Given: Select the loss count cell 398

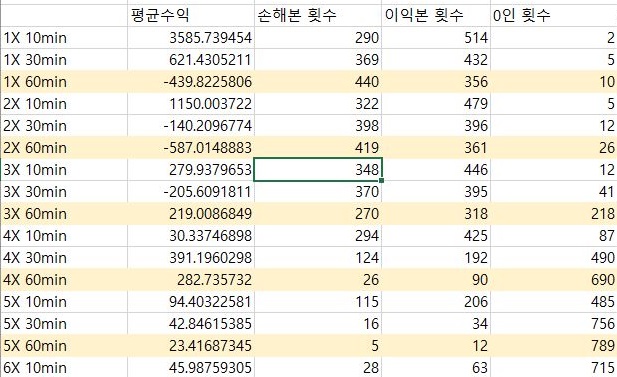Looking at the screenshot, I should [318, 126].
